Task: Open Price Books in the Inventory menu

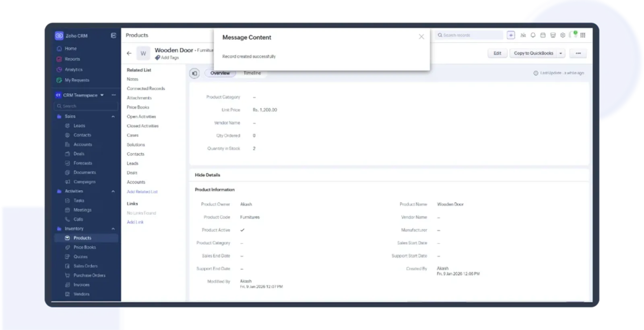Action: [x=85, y=247]
